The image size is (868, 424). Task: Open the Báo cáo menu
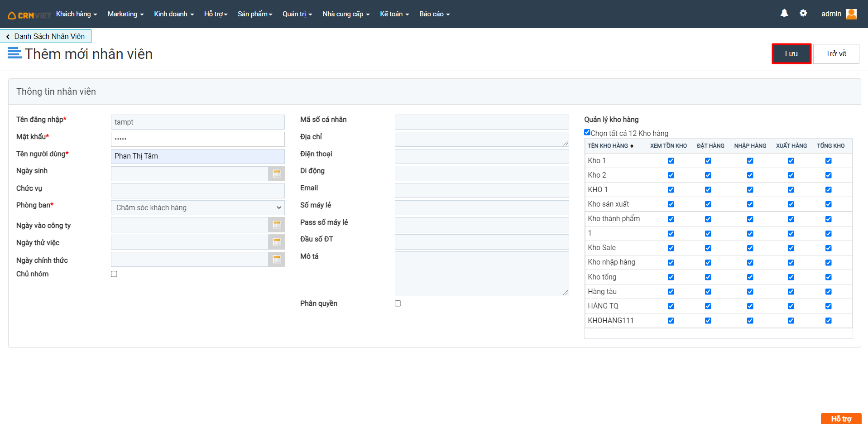point(434,14)
